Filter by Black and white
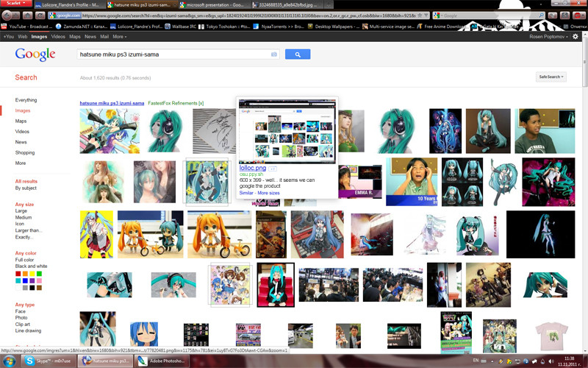Image resolution: width=588 pixels, height=368 pixels. point(31,266)
